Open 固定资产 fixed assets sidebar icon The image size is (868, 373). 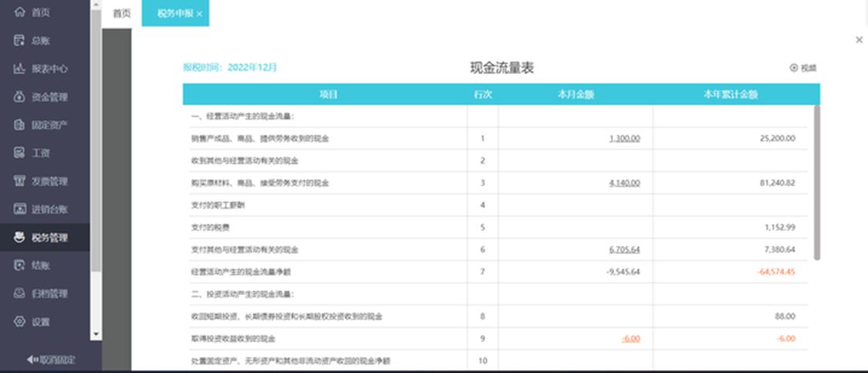[x=19, y=124]
